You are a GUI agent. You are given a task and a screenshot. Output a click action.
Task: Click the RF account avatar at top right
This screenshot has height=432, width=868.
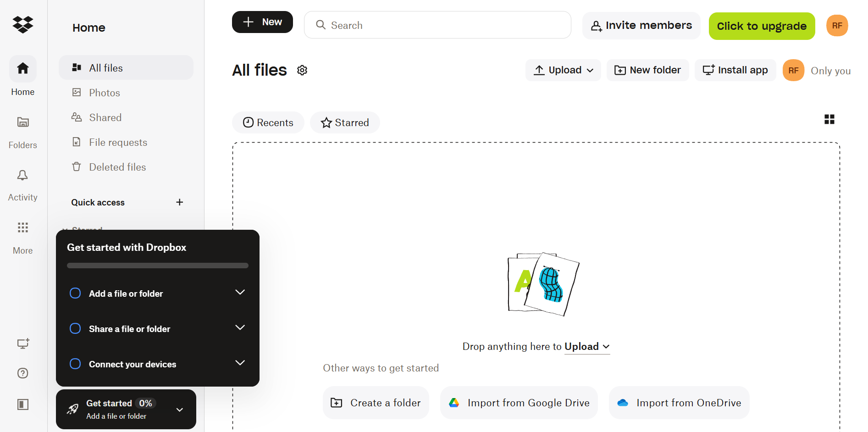tap(837, 26)
